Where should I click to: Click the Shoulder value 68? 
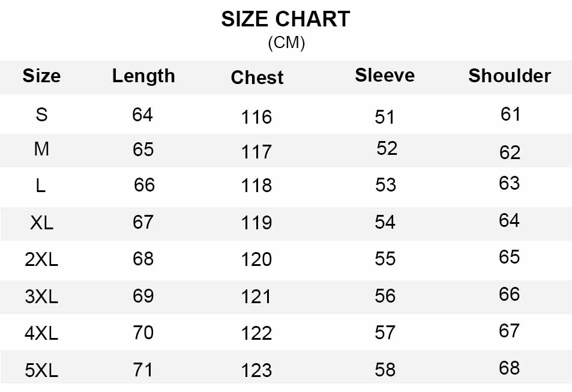point(509,367)
